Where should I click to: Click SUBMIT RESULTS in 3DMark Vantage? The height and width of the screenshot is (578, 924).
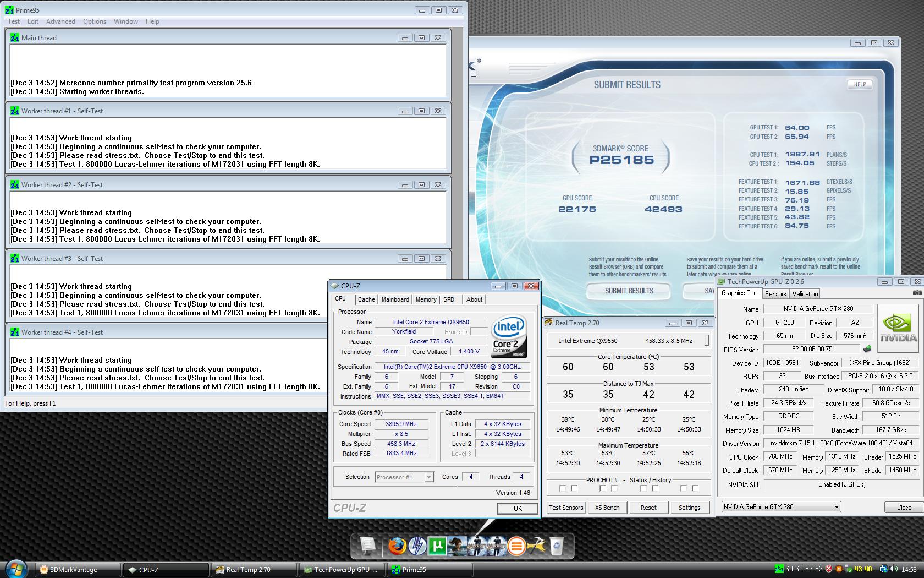coord(629,291)
